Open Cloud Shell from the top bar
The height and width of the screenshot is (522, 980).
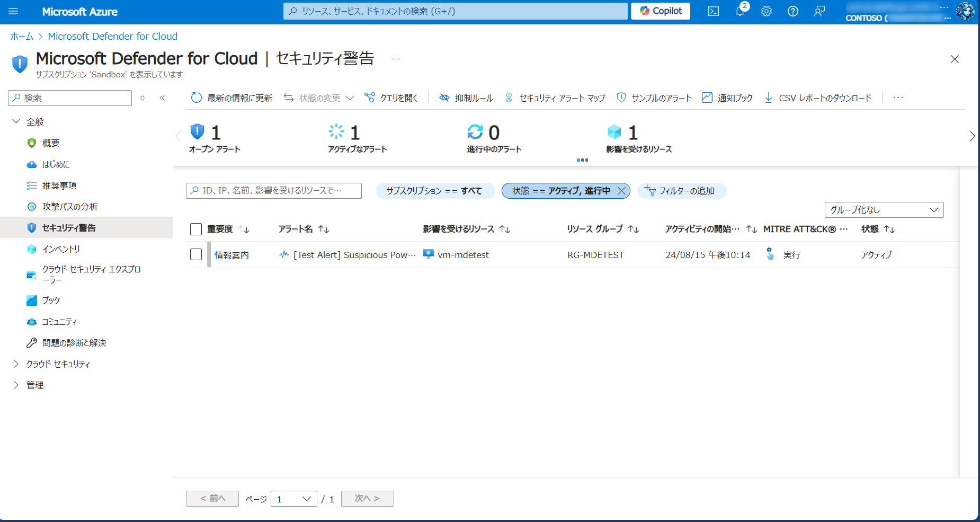coord(714,11)
